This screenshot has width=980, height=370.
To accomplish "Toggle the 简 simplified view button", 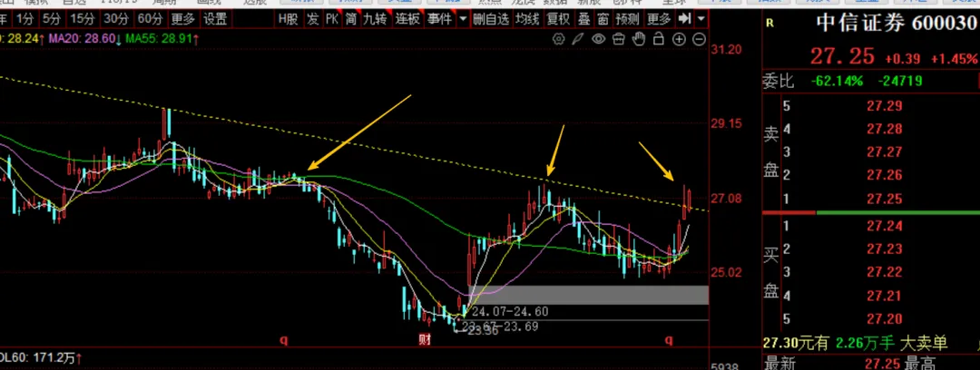I will [351, 19].
